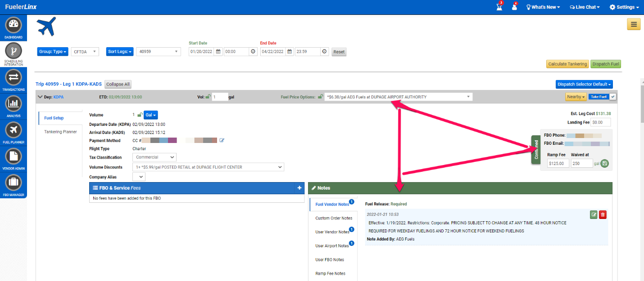
Task: Click the green Confirmed side tab
Action: click(536, 150)
